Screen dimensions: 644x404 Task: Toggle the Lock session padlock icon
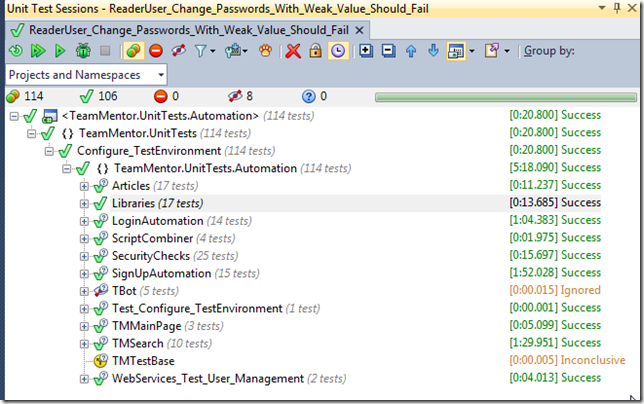click(315, 51)
